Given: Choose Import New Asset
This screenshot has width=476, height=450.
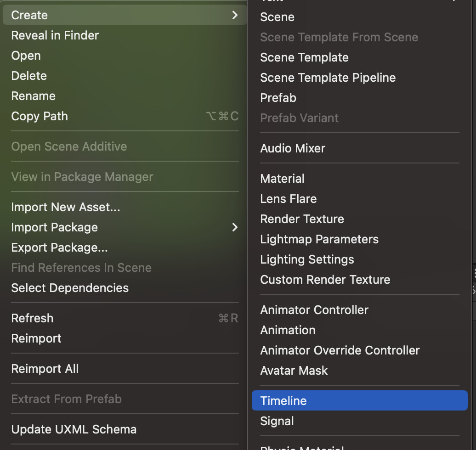Looking at the screenshot, I should [66, 207].
